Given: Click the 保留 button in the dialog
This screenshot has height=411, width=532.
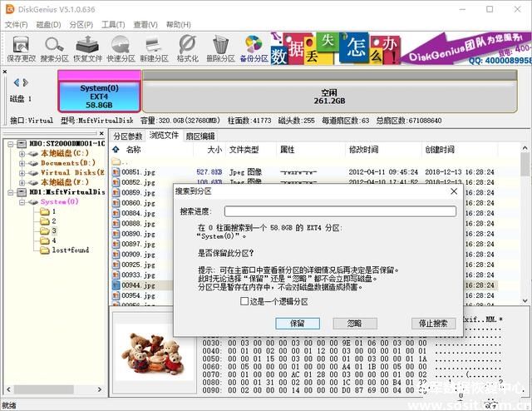Looking at the screenshot, I should (298, 323).
